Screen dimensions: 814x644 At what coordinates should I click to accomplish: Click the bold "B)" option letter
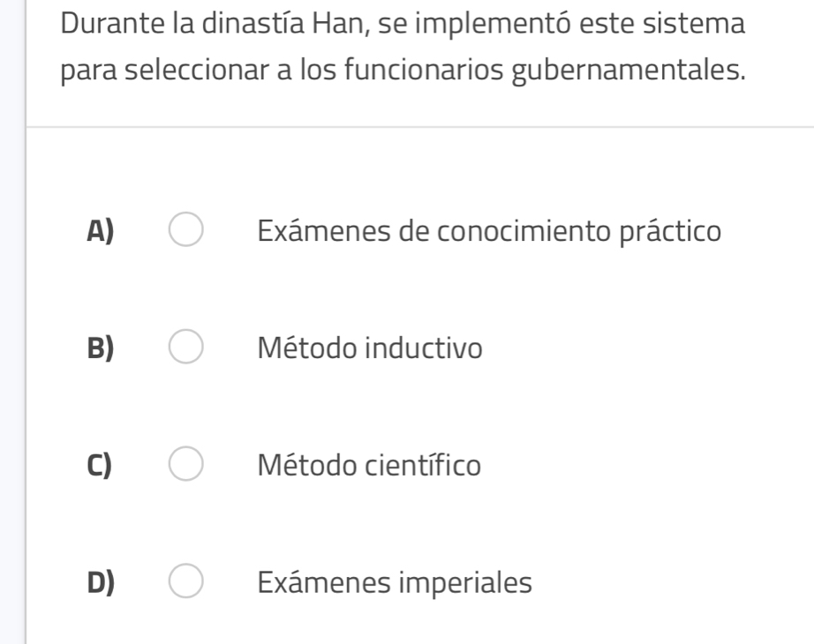(102, 348)
